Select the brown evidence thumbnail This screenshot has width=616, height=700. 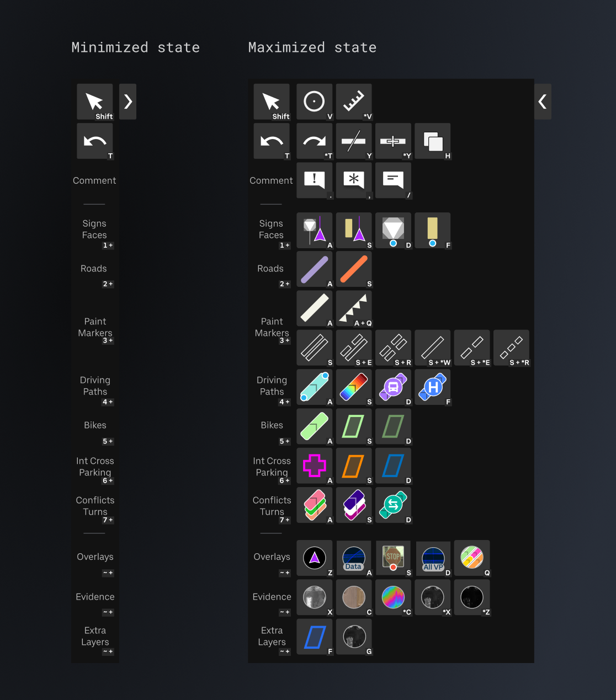tap(353, 597)
